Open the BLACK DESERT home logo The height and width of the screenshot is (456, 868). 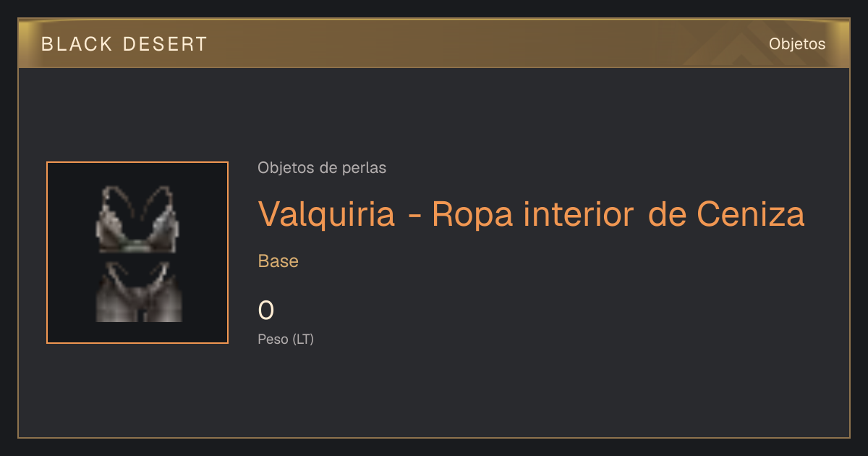pyautogui.click(x=124, y=44)
